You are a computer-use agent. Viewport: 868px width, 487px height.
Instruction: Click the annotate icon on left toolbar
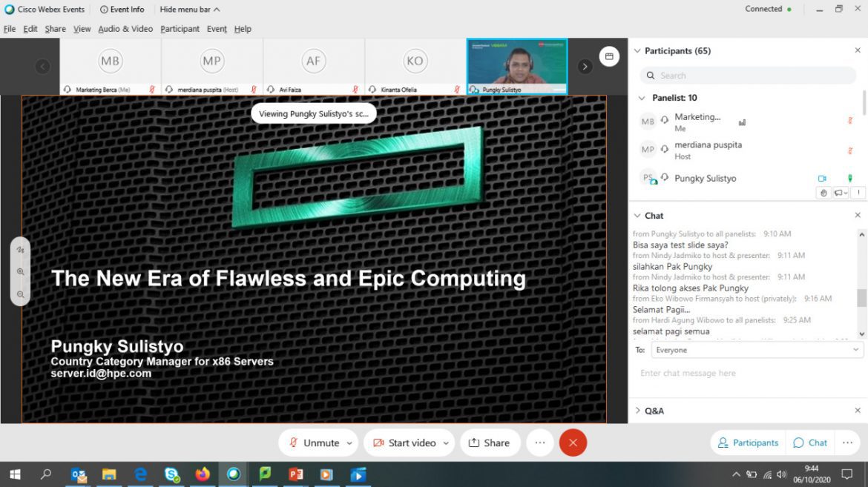tap(21, 250)
